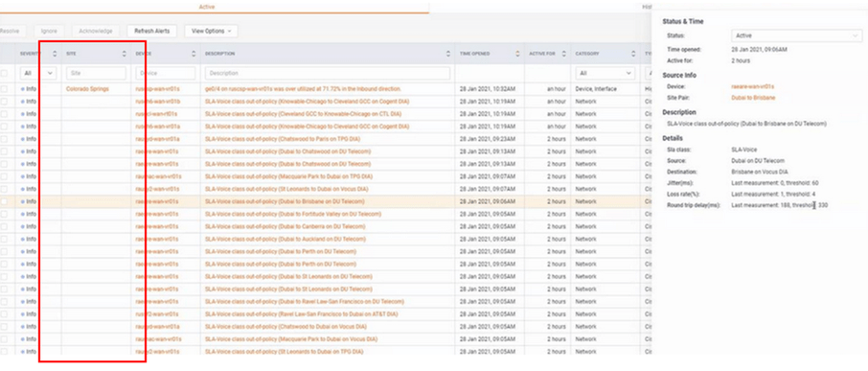Open the device link ending in wan-vr01b

pyautogui.click(x=158, y=102)
